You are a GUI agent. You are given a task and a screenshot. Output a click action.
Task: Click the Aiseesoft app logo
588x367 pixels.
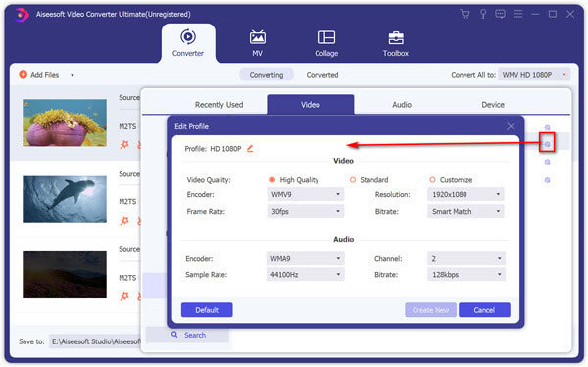tap(22, 15)
